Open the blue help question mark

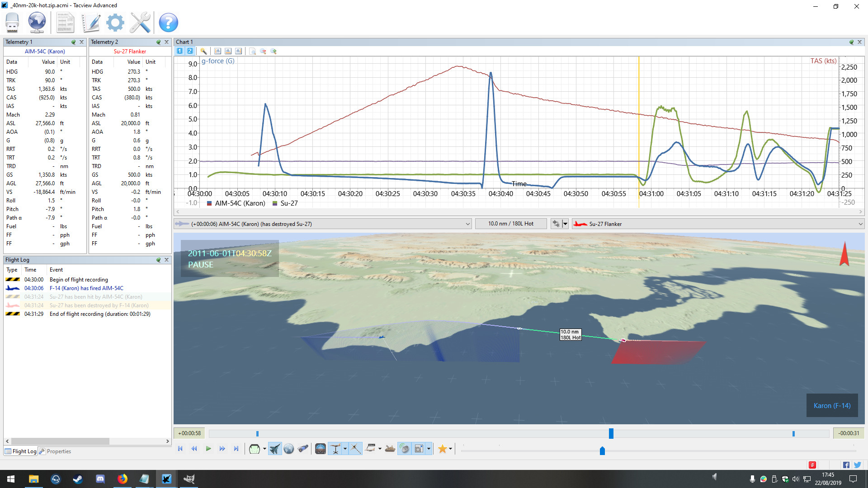pyautogui.click(x=168, y=23)
